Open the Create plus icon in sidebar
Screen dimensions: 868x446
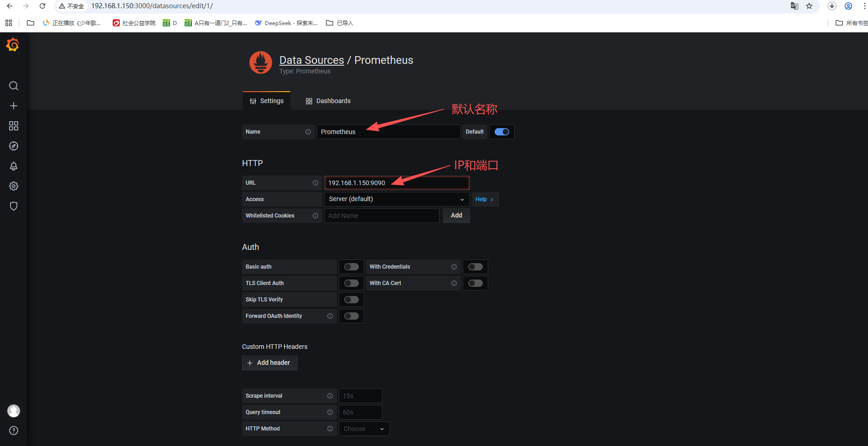(14, 106)
